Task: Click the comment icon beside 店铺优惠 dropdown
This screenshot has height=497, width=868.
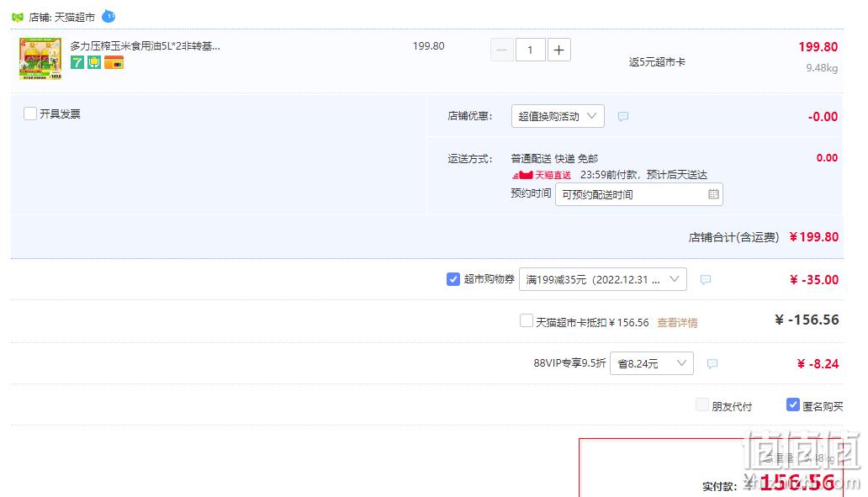Action: tap(622, 116)
